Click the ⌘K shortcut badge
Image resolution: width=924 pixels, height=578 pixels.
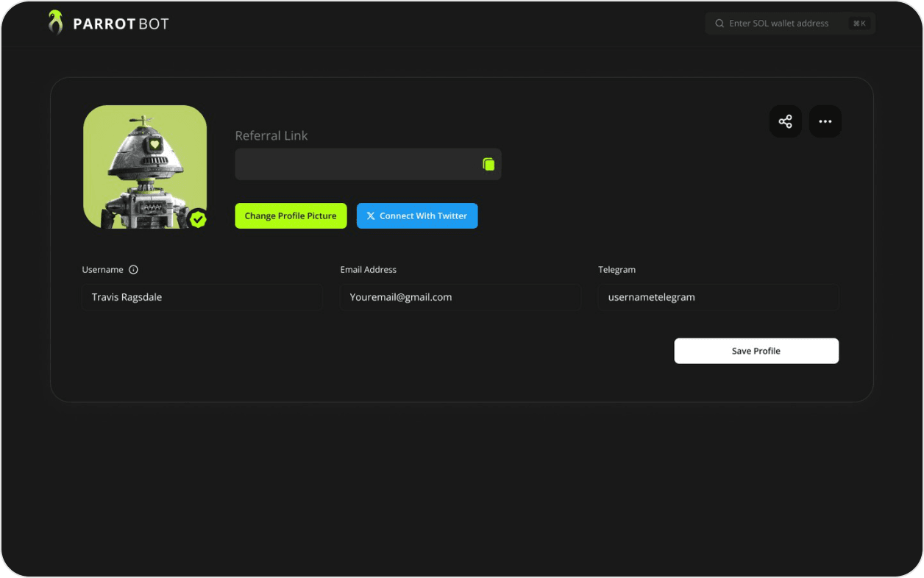(x=859, y=24)
